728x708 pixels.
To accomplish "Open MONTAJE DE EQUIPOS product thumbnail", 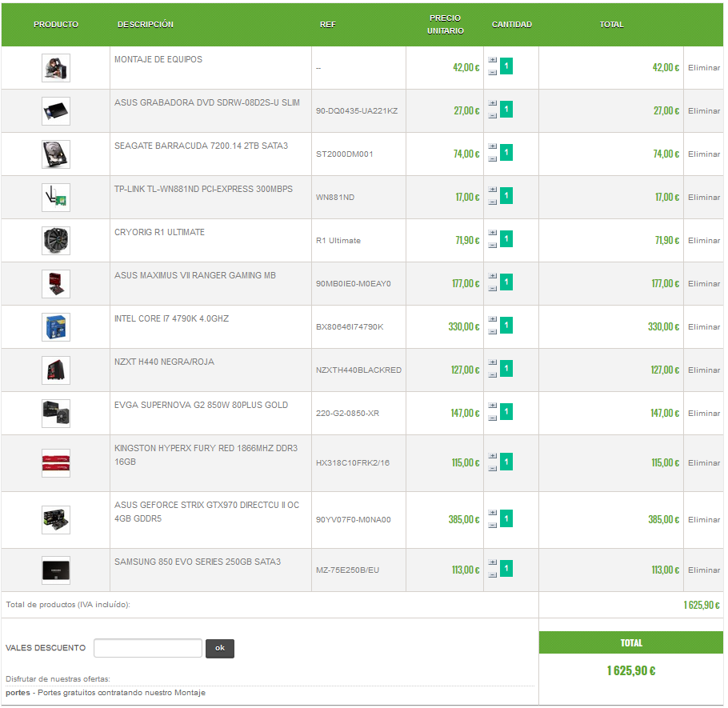I will pos(56,68).
